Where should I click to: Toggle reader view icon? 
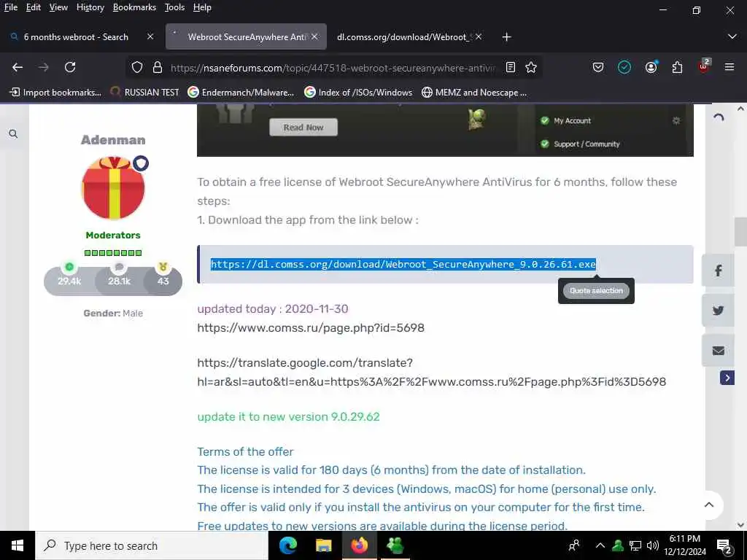click(x=511, y=68)
